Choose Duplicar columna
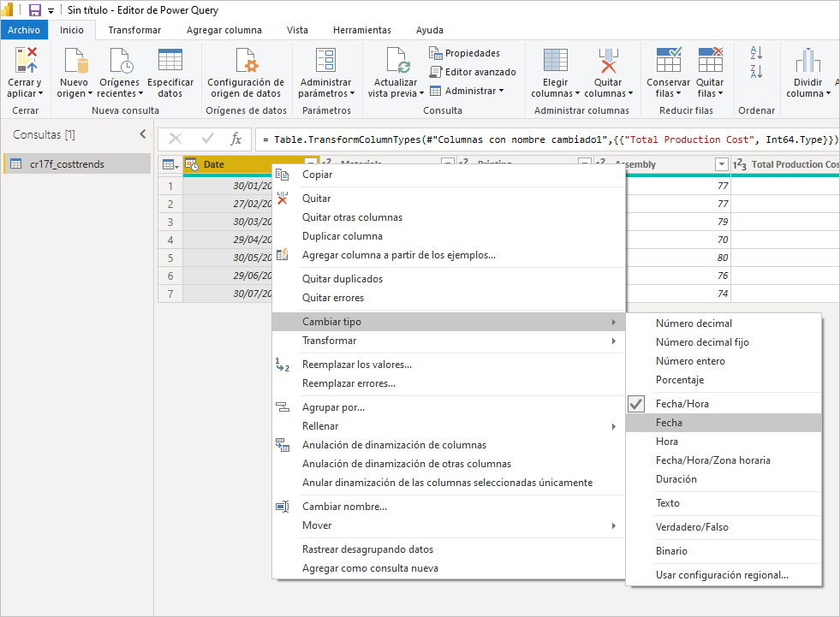The image size is (840, 617). point(449,236)
